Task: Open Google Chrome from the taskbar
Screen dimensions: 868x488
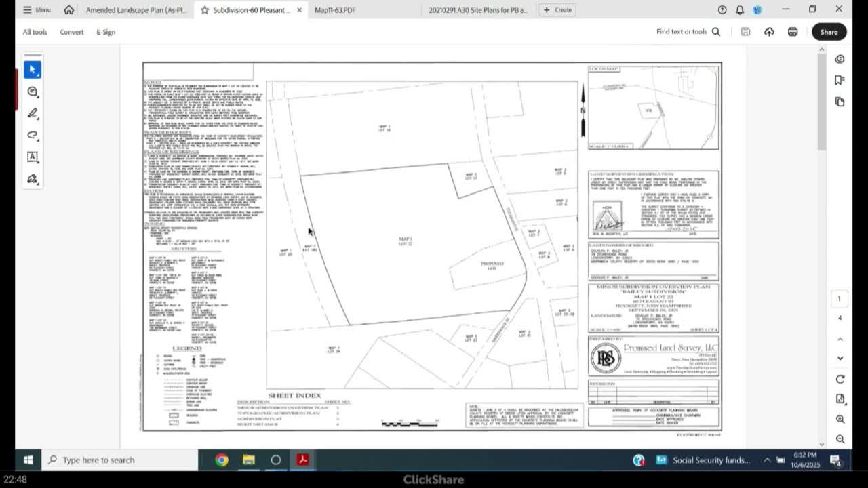Action: coord(222,460)
